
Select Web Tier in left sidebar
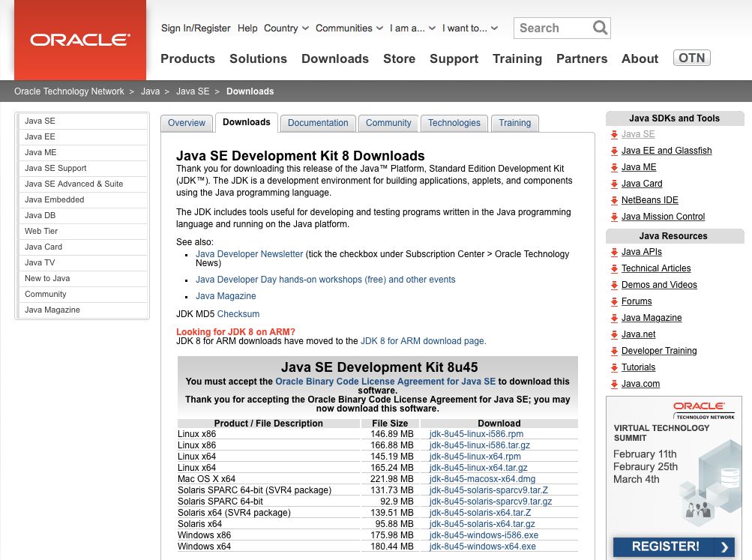pyautogui.click(x=82, y=231)
